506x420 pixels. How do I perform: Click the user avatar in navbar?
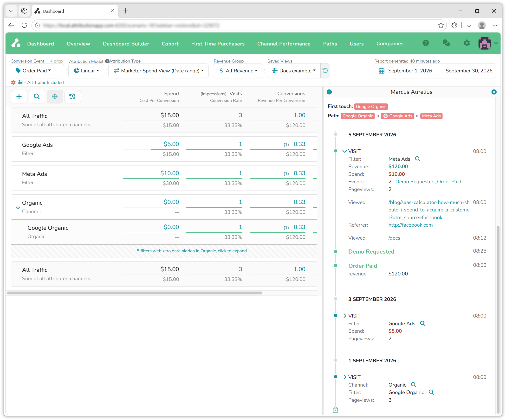(484, 43)
